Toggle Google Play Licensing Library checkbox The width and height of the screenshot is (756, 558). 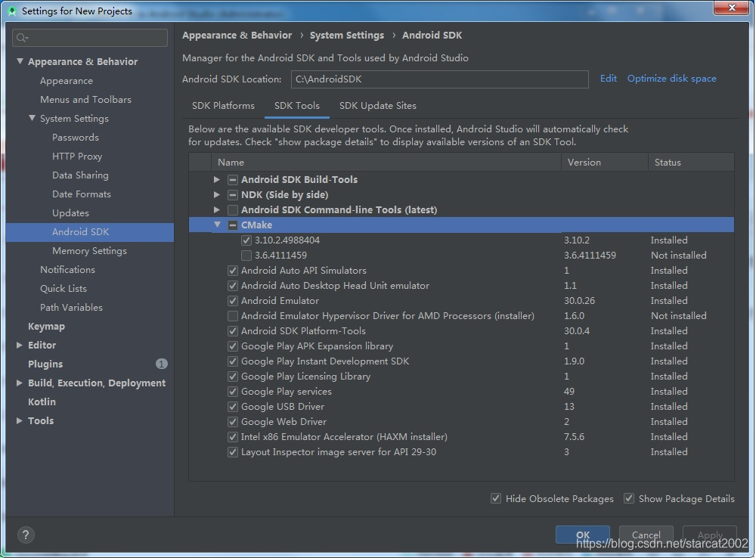[233, 377]
